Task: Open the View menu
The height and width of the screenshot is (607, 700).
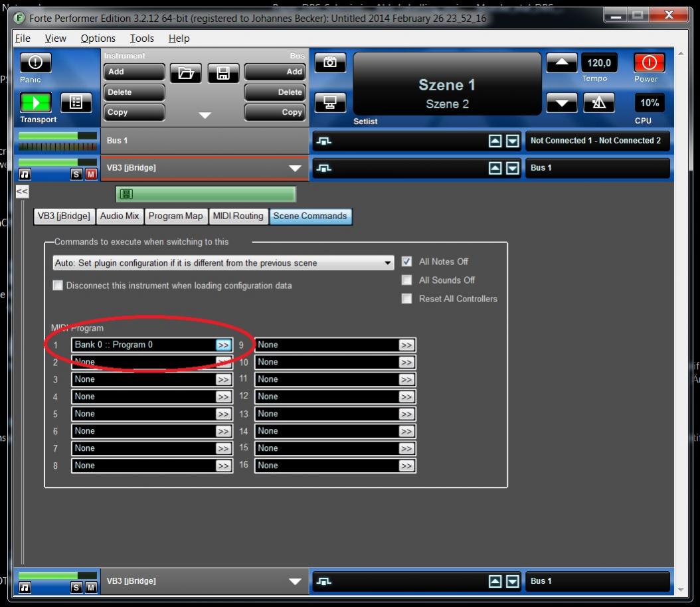Action: point(55,39)
